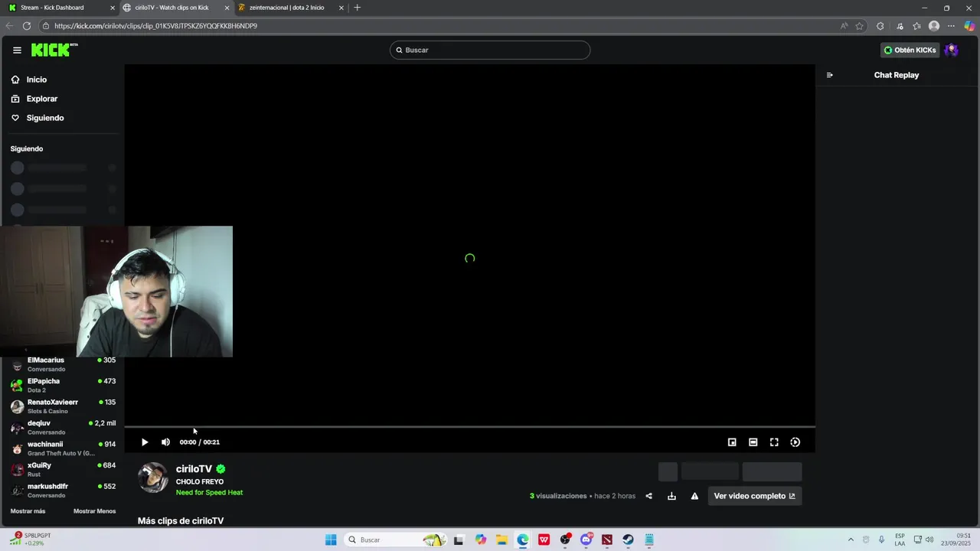Image resolution: width=980 pixels, height=551 pixels.
Task: Download this clip
Action: click(x=671, y=496)
